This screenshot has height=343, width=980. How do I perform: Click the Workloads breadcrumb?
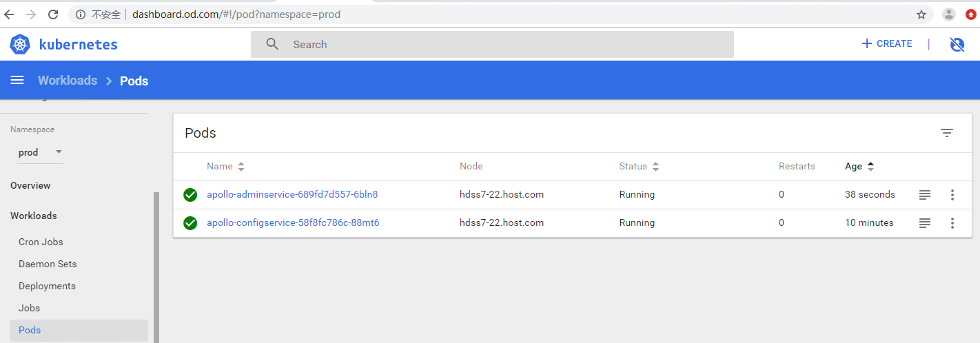pos(68,81)
